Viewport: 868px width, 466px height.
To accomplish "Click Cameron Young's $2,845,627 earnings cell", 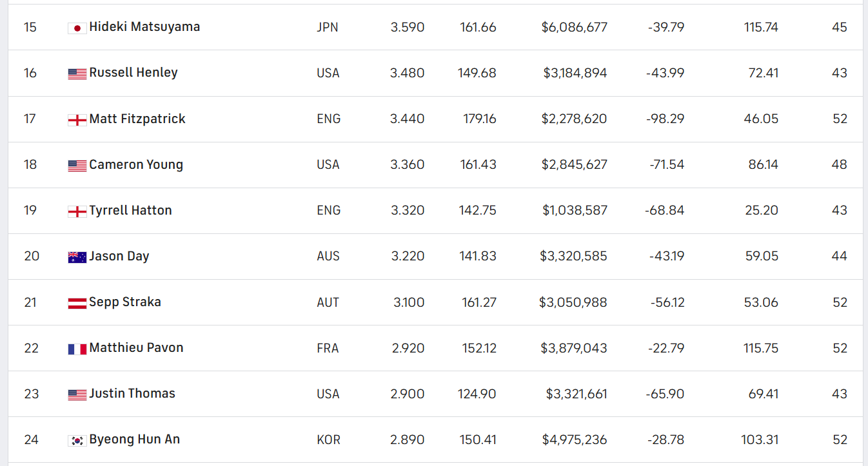I will (574, 164).
